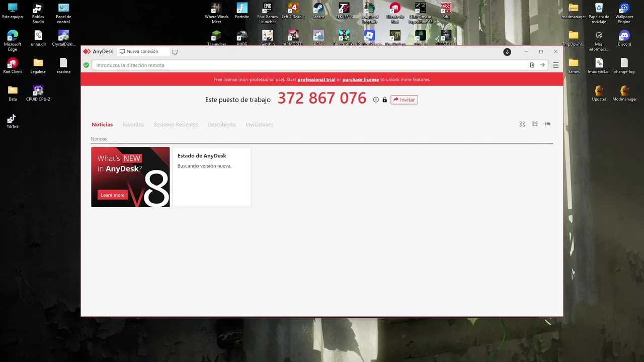This screenshot has width=644, height=362.
Task: Click the file transfer icon in address bar
Action: pos(532,65)
